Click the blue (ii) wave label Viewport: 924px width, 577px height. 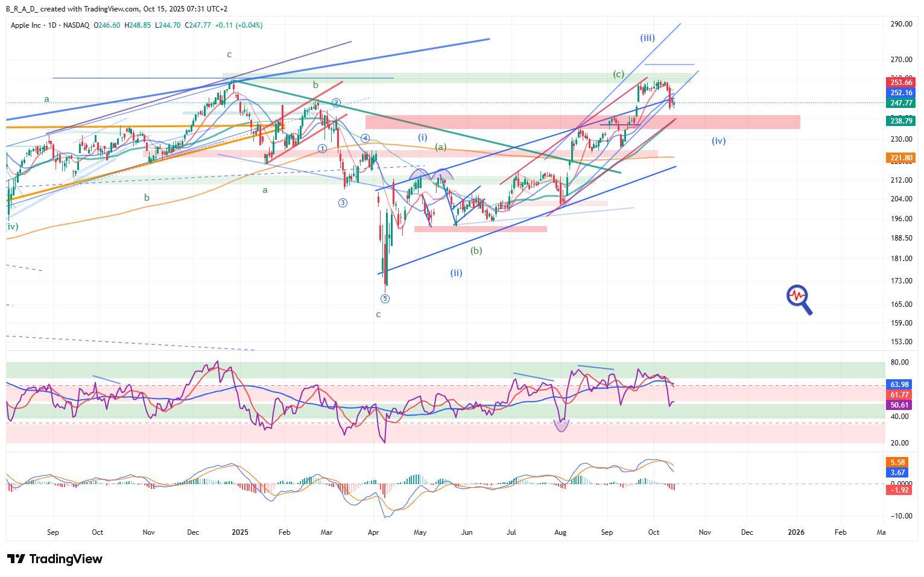(456, 273)
